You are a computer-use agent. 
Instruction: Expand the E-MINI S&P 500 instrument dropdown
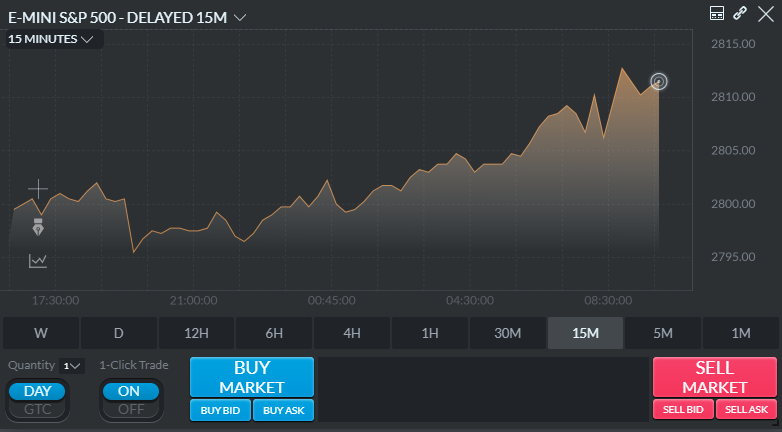point(240,18)
